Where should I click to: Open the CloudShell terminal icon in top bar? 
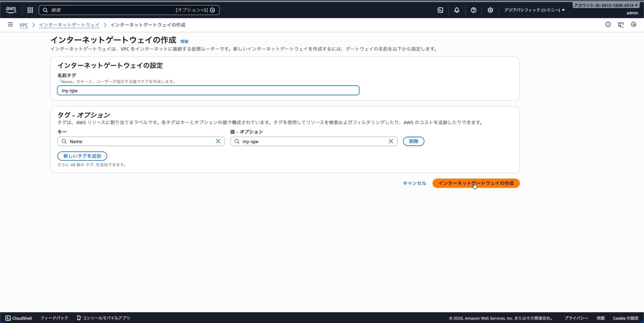(440, 10)
